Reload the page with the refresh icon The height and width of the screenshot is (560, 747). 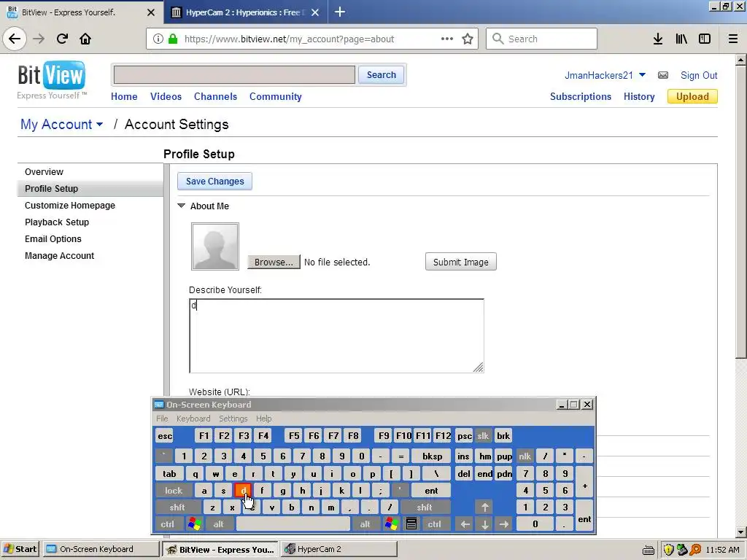(x=62, y=39)
